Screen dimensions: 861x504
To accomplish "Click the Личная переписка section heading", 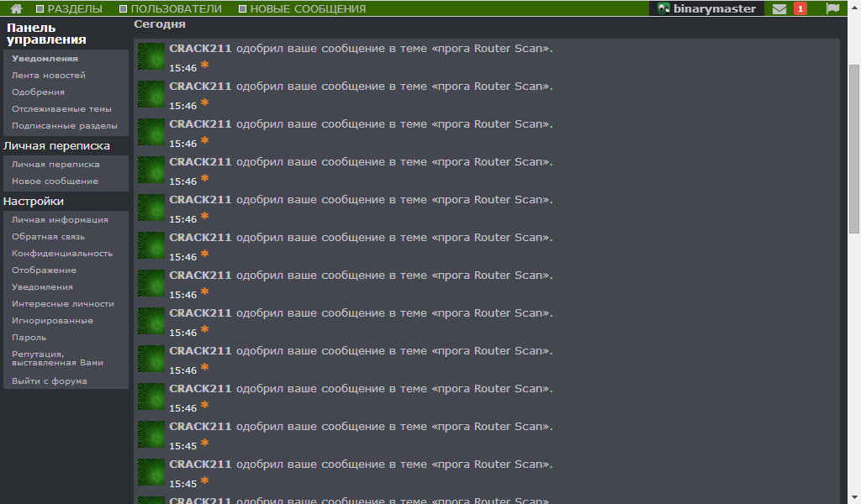I will tap(56, 146).
